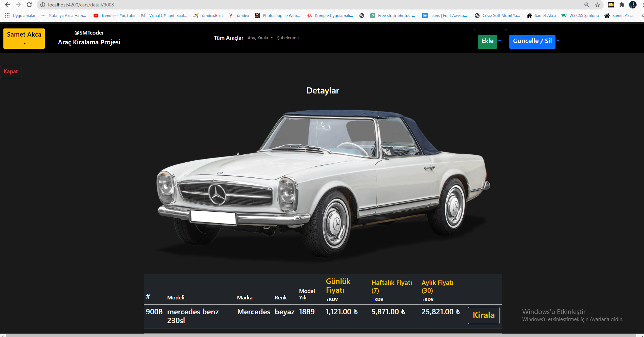This screenshot has height=337, width=644.
Task: Reload the page
Action: pyautogui.click(x=29, y=5)
